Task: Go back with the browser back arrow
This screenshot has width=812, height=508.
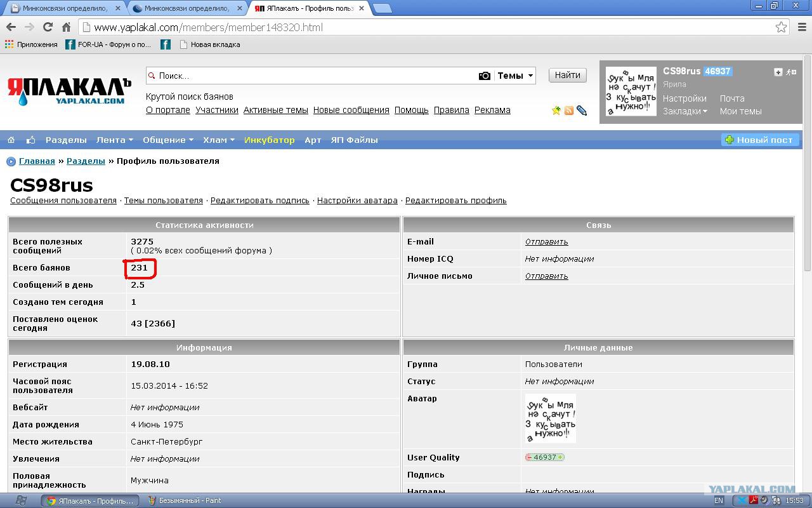Action: pyautogui.click(x=11, y=27)
